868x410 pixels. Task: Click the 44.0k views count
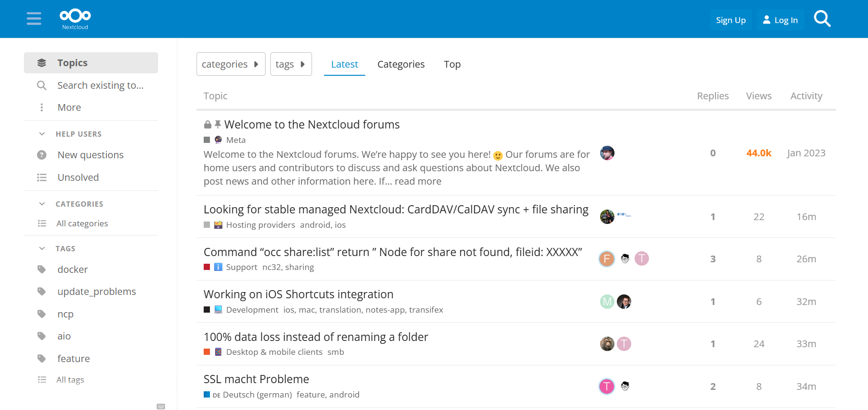(759, 153)
